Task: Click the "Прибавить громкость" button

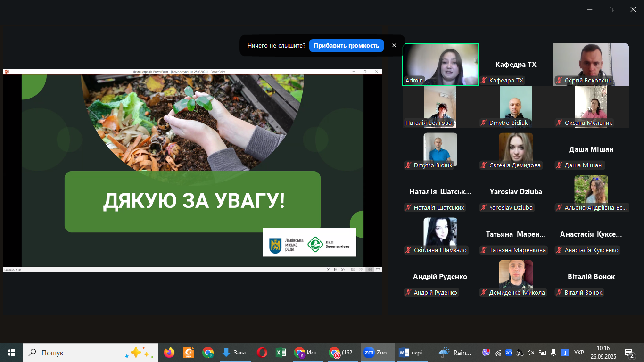Action: [346, 46]
